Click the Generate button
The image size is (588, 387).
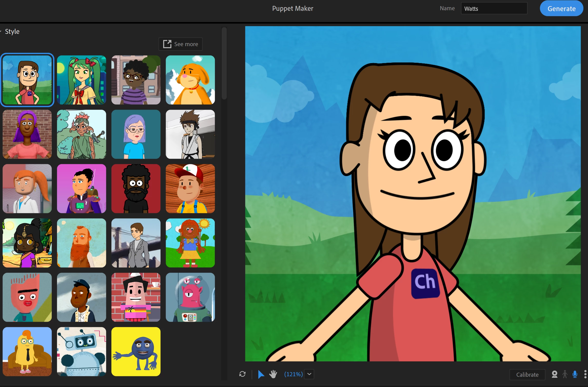(x=561, y=8)
